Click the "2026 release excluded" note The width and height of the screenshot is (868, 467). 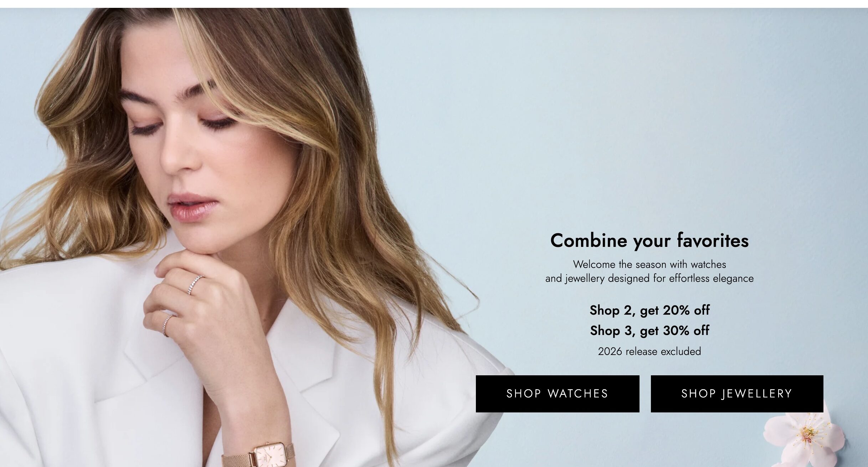[649, 351]
